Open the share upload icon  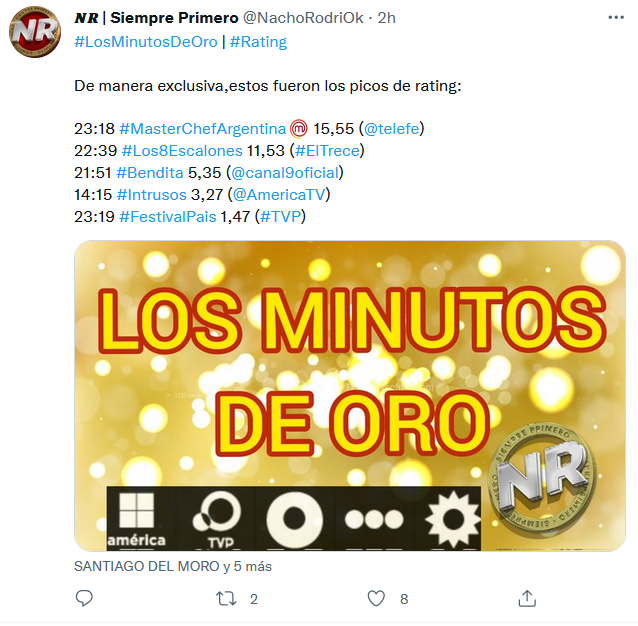pos(527,599)
